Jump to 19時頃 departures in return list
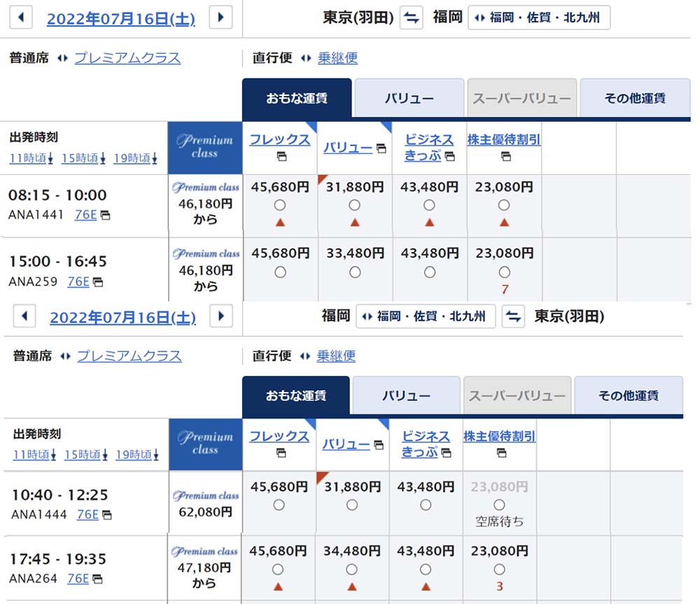Image resolution: width=700 pixels, height=604 pixels. [x=137, y=455]
